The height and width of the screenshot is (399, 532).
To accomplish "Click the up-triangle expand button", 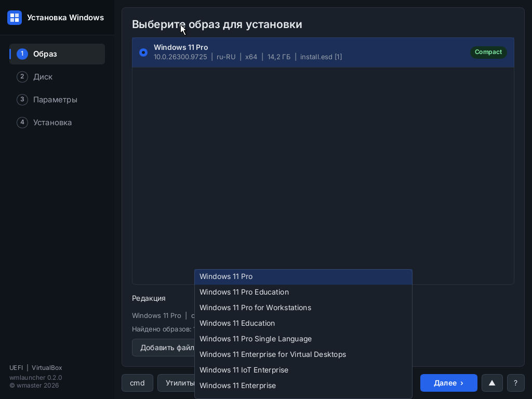I will point(492,383).
